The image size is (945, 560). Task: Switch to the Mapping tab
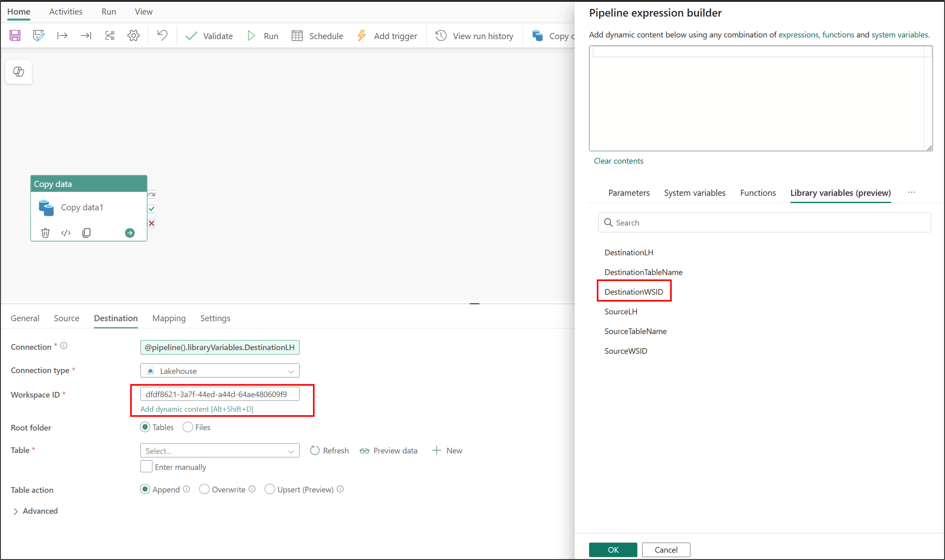[x=169, y=318]
